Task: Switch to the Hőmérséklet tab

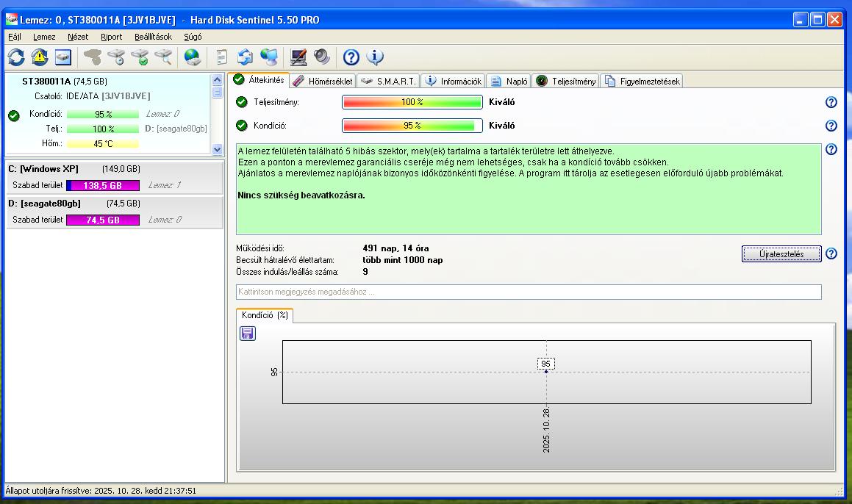Action: coord(323,81)
